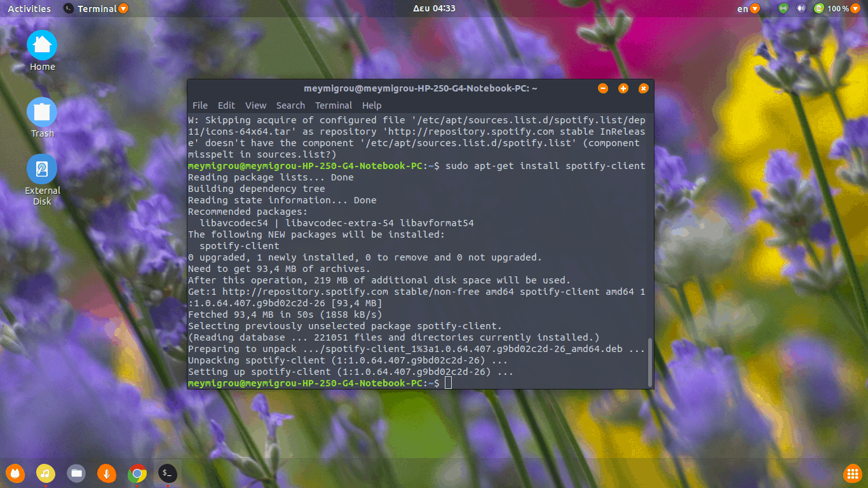This screenshot has width=868, height=488.
Task: Click 'Reading state information... Done' line
Action: coord(282,200)
